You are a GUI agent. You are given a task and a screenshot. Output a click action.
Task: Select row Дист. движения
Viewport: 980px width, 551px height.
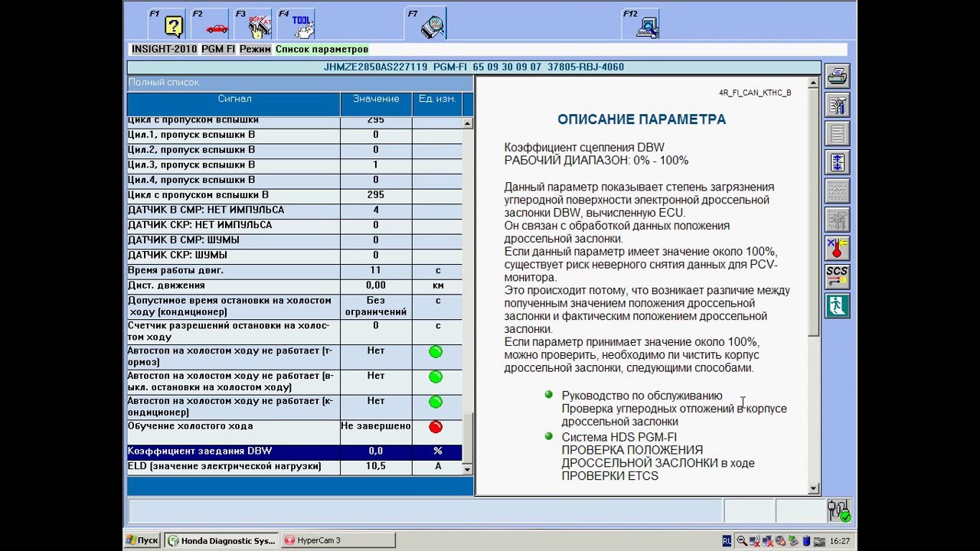pos(295,285)
